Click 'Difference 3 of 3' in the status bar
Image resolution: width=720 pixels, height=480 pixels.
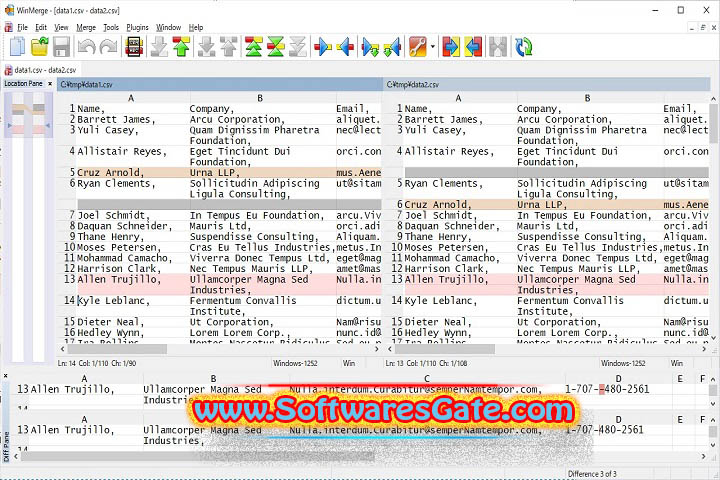tap(592, 474)
